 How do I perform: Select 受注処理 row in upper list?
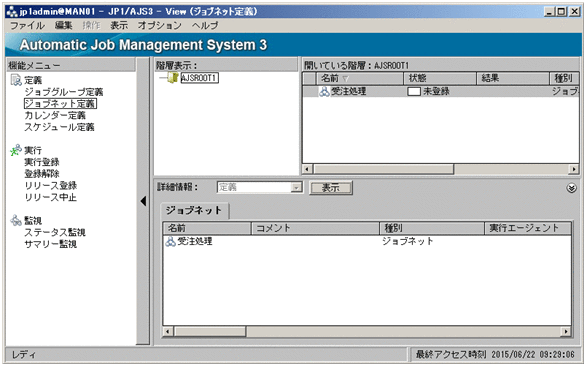(441, 91)
